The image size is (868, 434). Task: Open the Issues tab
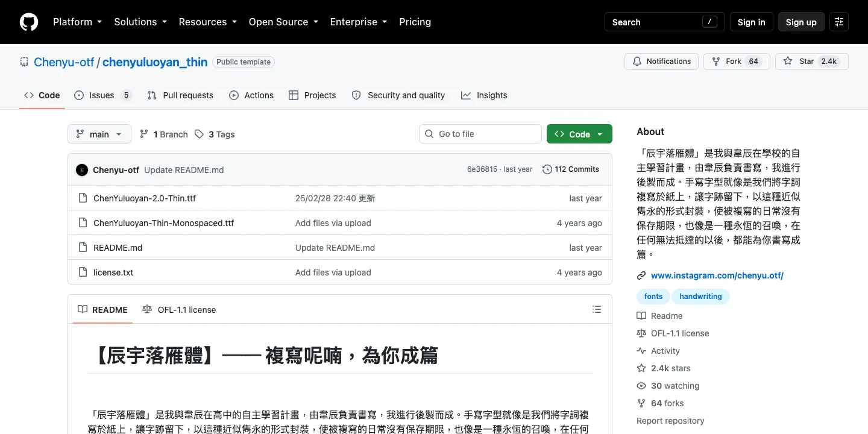tap(102, 95)
